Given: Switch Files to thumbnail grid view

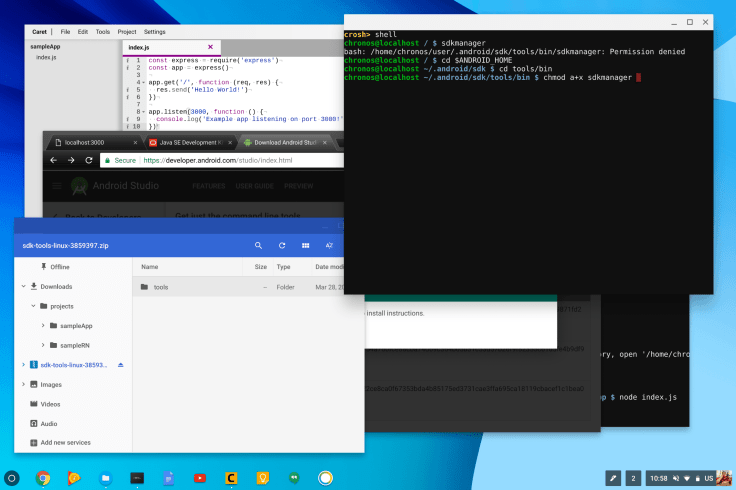Looking at the screenshot, I should click(x=305, y=245).
